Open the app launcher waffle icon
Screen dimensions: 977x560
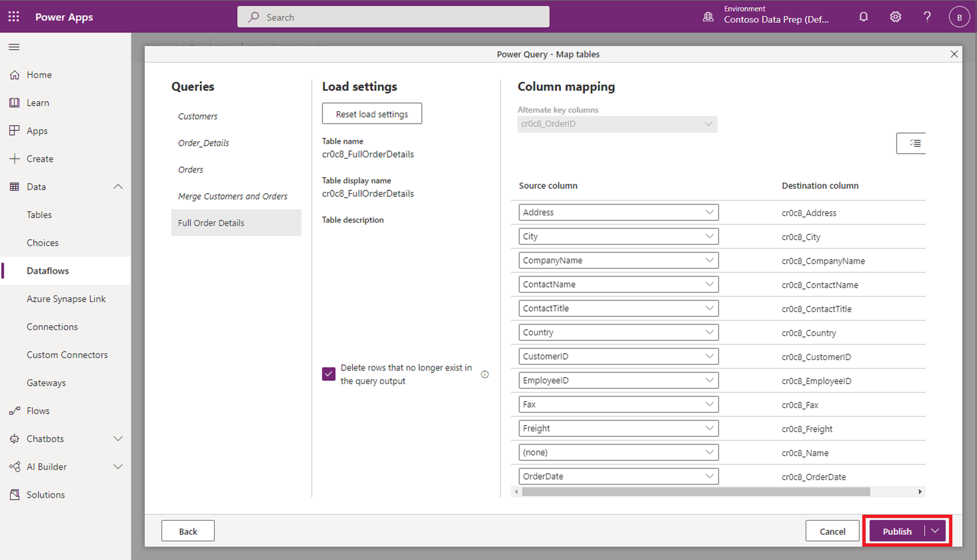14,17
